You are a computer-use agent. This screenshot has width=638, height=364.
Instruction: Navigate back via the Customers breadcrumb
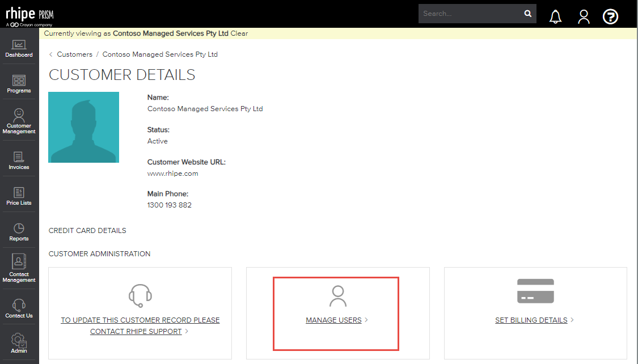click(x=74, y=54)
